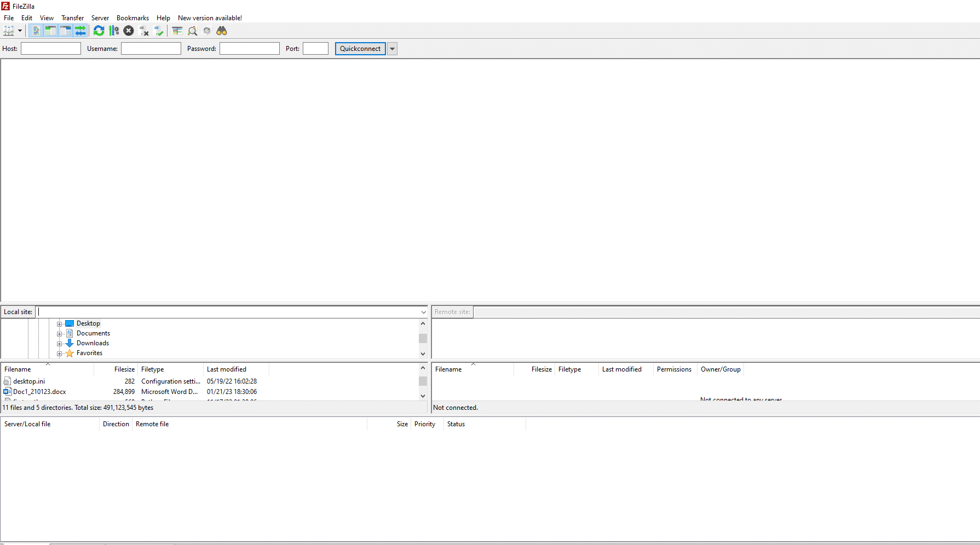The height and width of the screenshot is (545, 980).
Task: Open the Help menu
Action: [163, 18]
